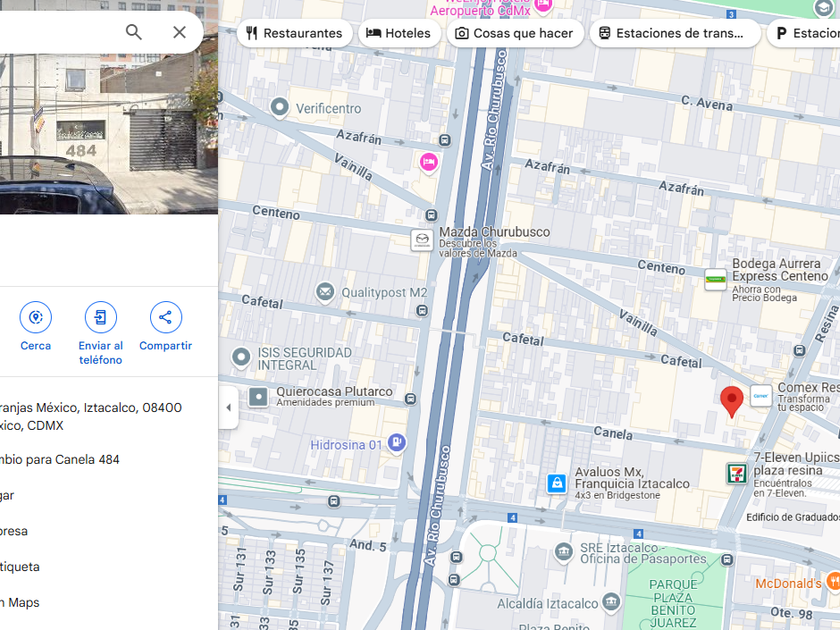The width and height of the screenshot is (840, 630).
Task: Select the Verificentro map marker
Action: click(279, 108)
